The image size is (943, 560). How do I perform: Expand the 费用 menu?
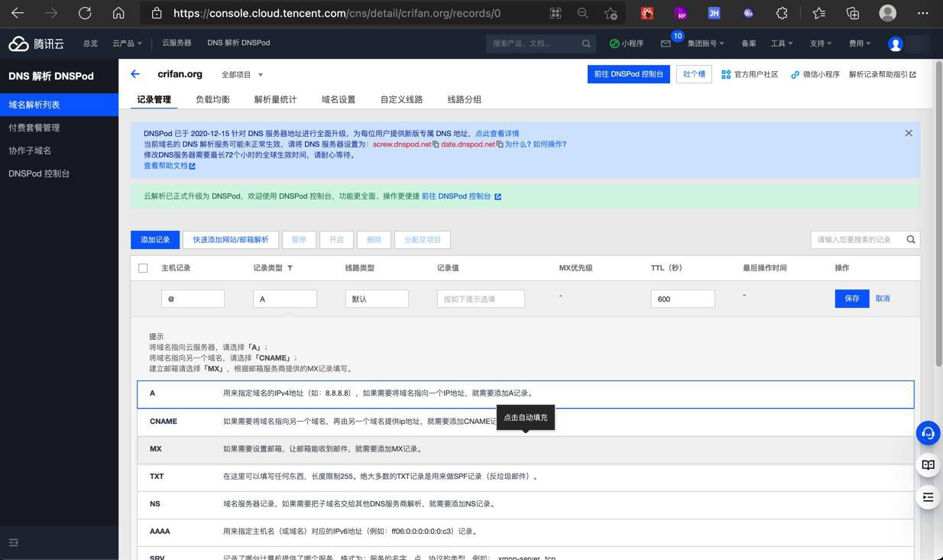tap(860, 44)
